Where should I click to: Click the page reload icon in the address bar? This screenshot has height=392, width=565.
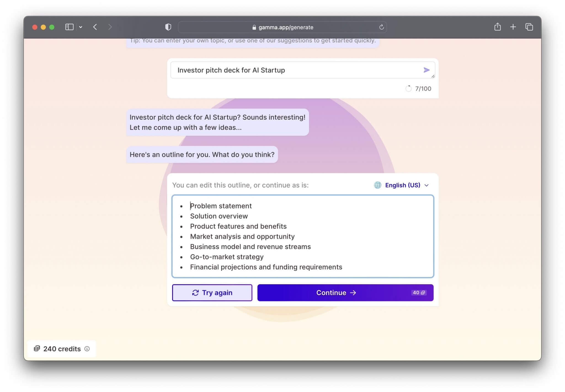381,27
